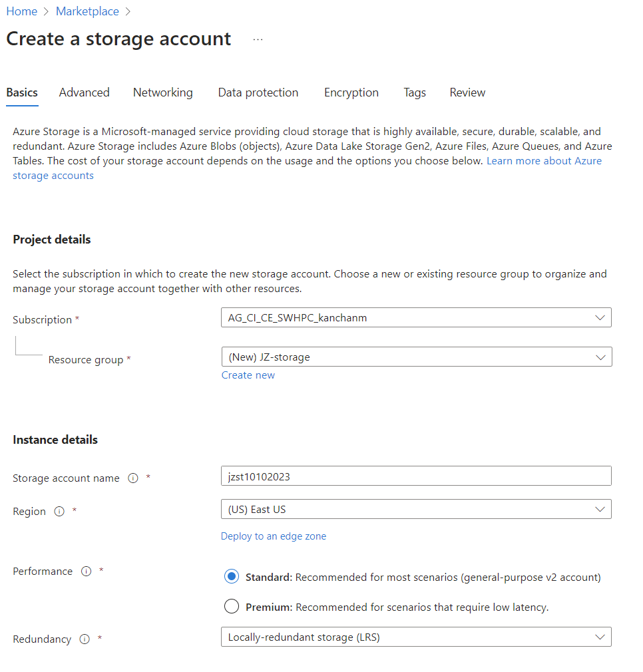This screenshot has width=643, height=672.
Task: Select Standard performance radio button
Action: (x=232, y=576)
